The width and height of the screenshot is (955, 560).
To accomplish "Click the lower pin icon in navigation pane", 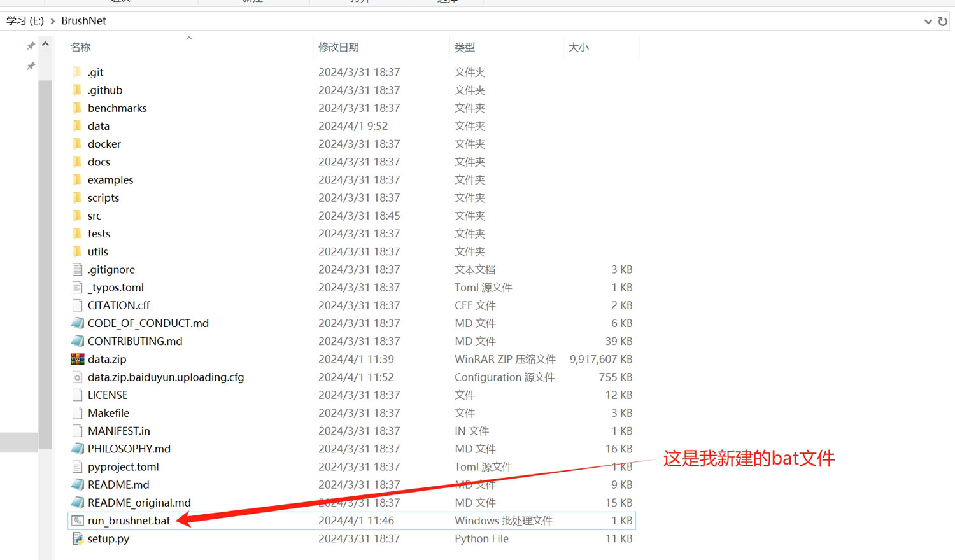I will [30, 66].
